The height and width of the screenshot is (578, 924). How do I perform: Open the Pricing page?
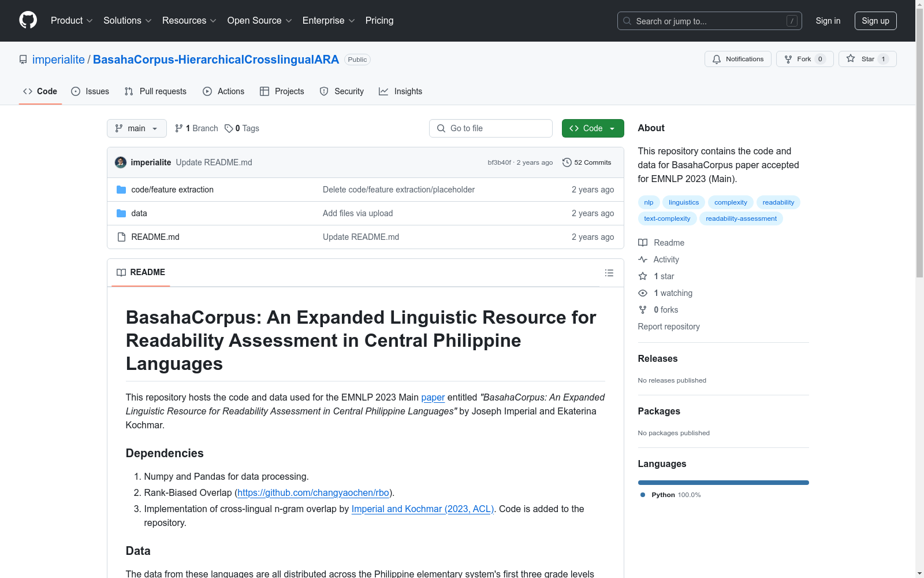point(379,21)
